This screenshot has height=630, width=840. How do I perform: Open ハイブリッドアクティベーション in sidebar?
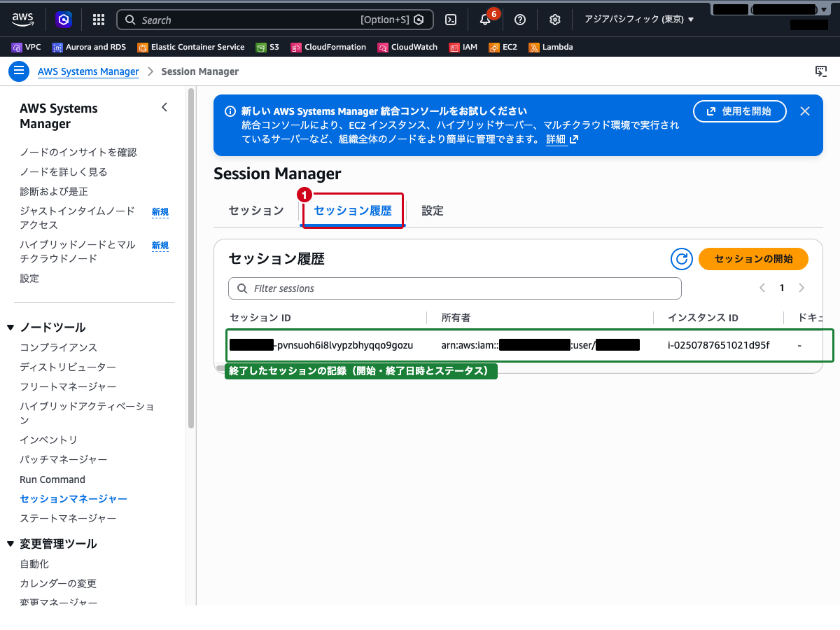(87, 413)
